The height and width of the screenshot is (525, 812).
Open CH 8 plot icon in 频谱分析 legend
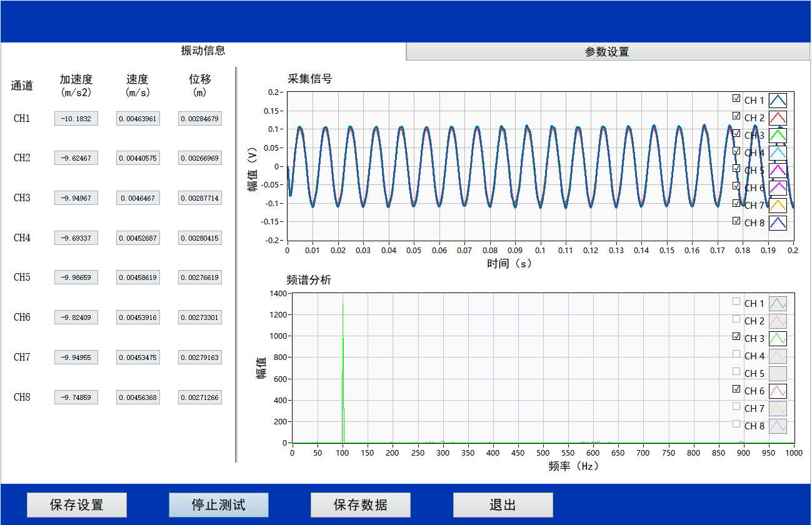(778, 426)
